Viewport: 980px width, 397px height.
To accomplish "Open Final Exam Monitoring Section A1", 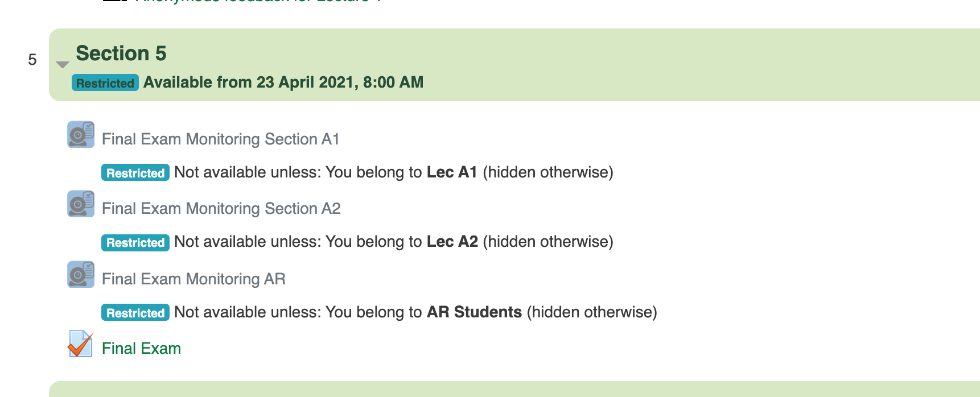I will (x=221, y=139).
